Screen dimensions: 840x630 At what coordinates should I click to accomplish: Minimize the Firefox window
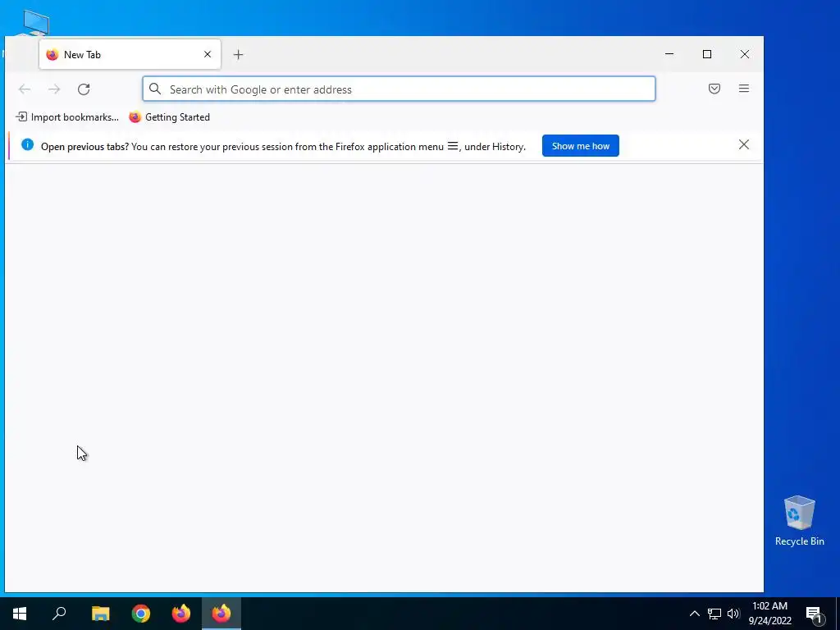point(669,54)
